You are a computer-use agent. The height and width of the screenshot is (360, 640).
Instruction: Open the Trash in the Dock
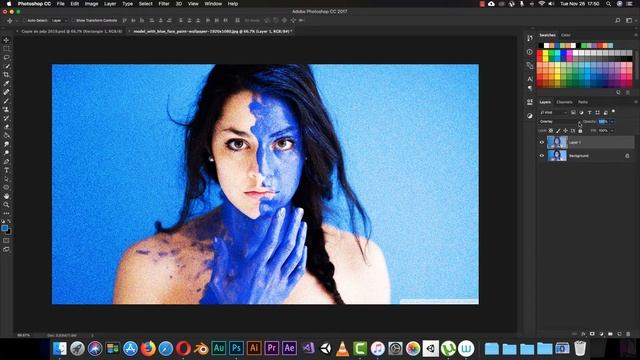coord(580,348)
